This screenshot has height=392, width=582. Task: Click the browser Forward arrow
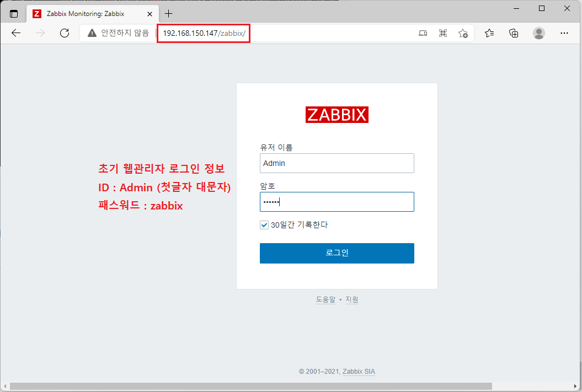(40, 33)
